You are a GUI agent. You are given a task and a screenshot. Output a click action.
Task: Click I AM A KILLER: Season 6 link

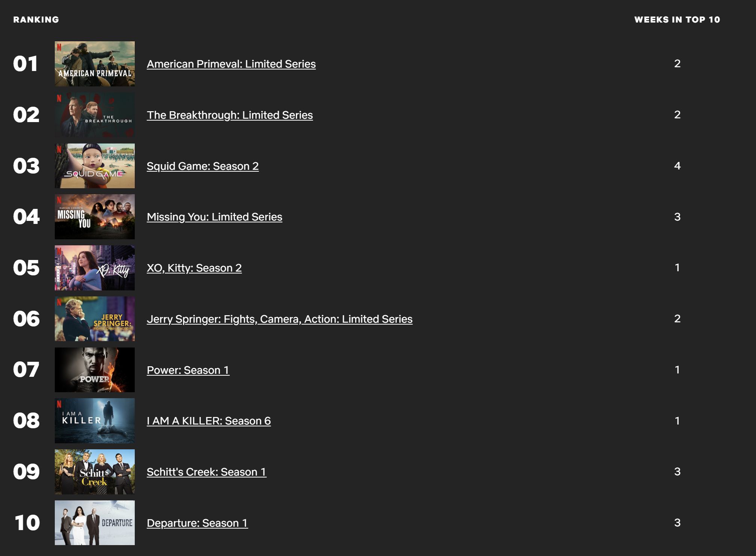pos(208,421)
